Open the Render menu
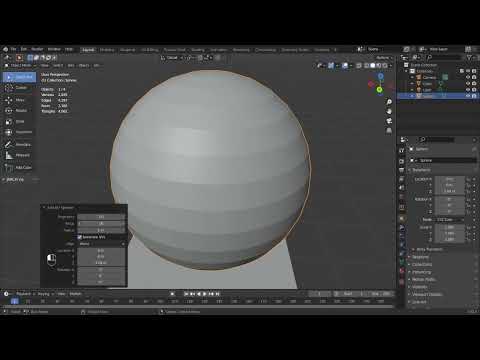480x360 pixels. coord(37,49)
